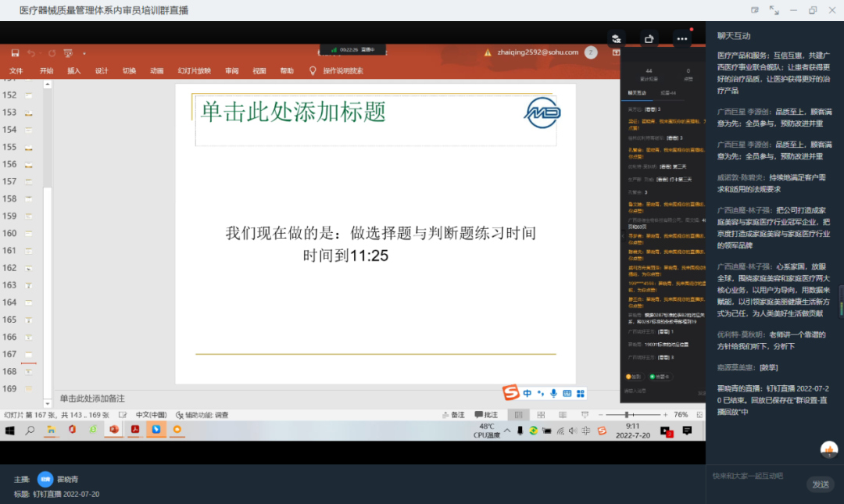Select slide 163 thumbnail

[x=29, y=285]
